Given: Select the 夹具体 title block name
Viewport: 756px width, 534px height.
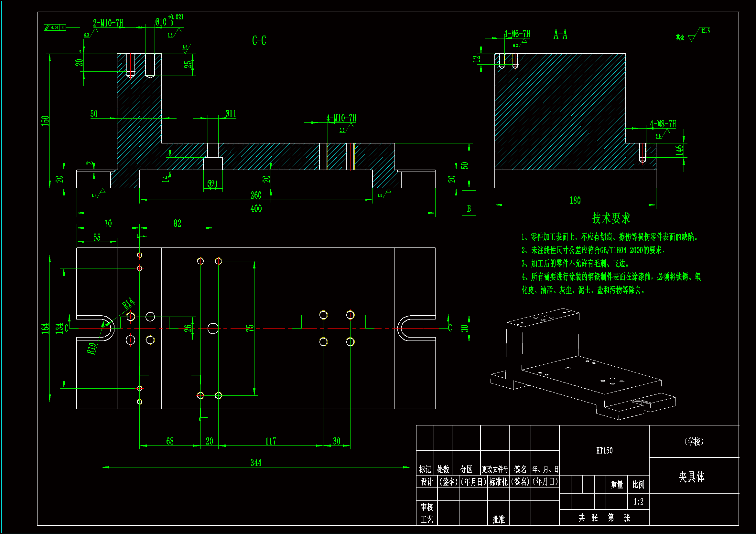Looking at the screenshot, I should click(691, 476).
